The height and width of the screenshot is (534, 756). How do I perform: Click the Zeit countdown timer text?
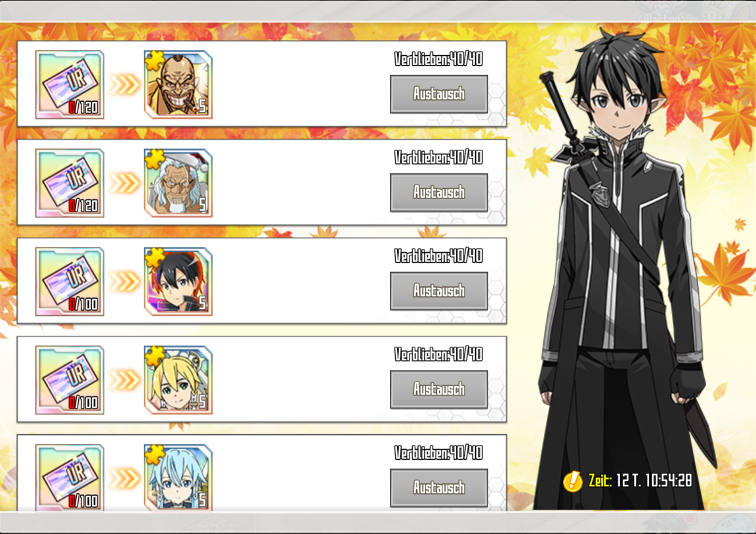click(640, 480)
